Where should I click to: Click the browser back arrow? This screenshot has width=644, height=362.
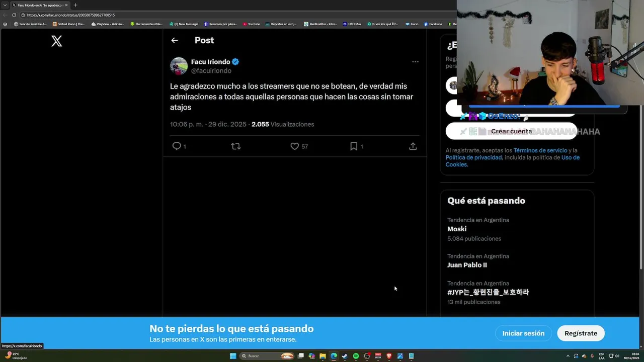click(5, 15)
